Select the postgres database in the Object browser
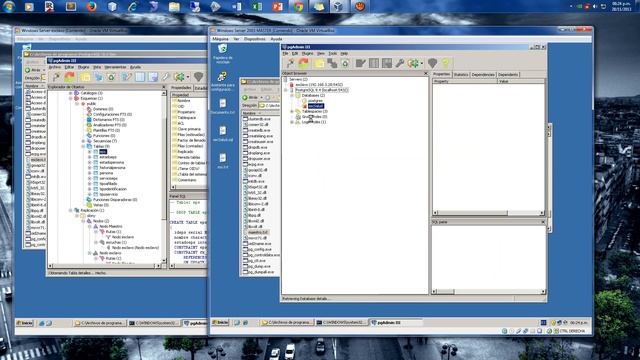640x360 pixels. tap(315, 100)
